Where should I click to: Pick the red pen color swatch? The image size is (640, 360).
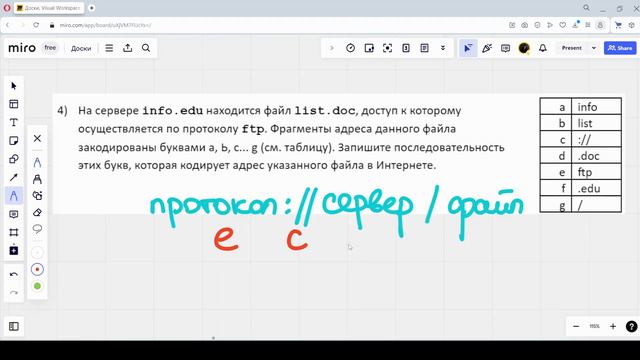[x=37, y=269]
